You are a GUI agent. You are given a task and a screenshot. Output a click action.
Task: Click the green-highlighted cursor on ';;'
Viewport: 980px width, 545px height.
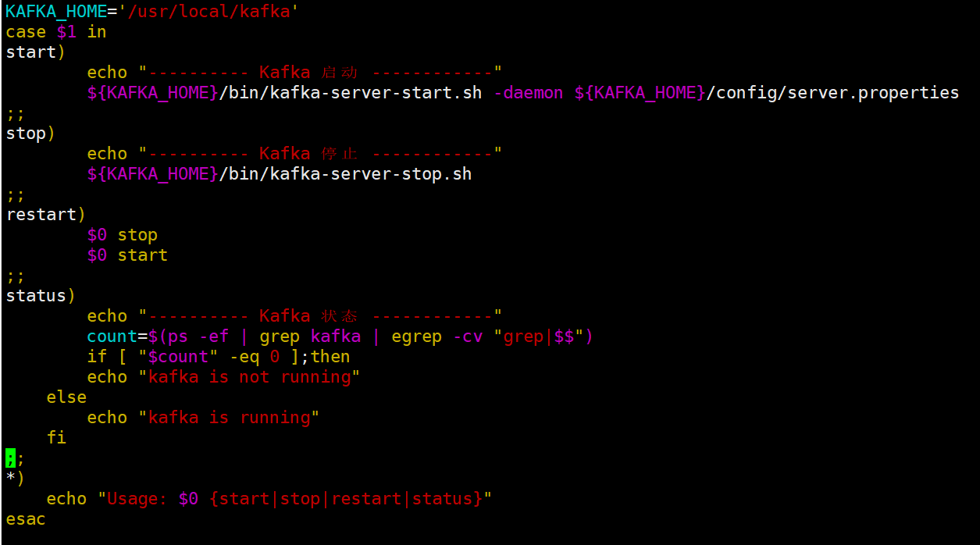[x=10, y=458]
